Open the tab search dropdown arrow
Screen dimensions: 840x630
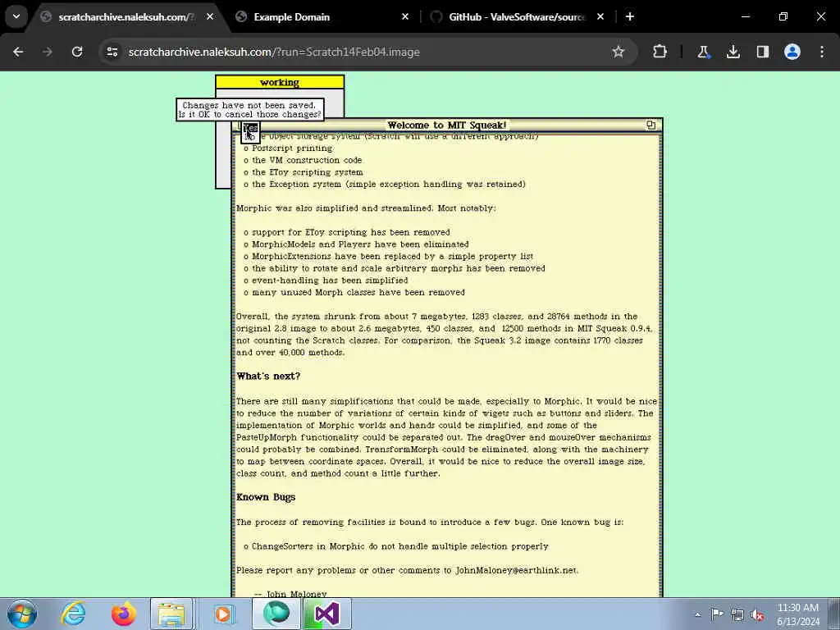pos(16,16)
